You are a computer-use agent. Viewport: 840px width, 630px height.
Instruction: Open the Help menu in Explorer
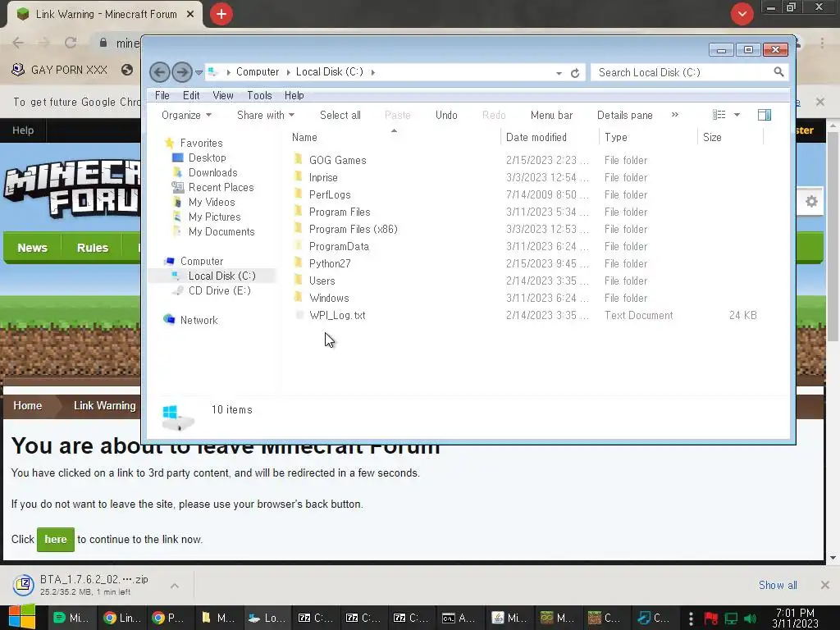(294, 95)
